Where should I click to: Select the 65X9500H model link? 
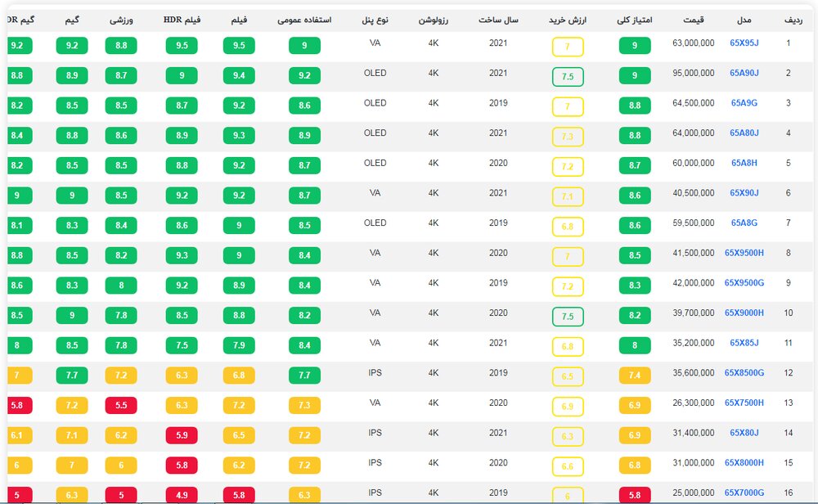(x=744, y=253)
